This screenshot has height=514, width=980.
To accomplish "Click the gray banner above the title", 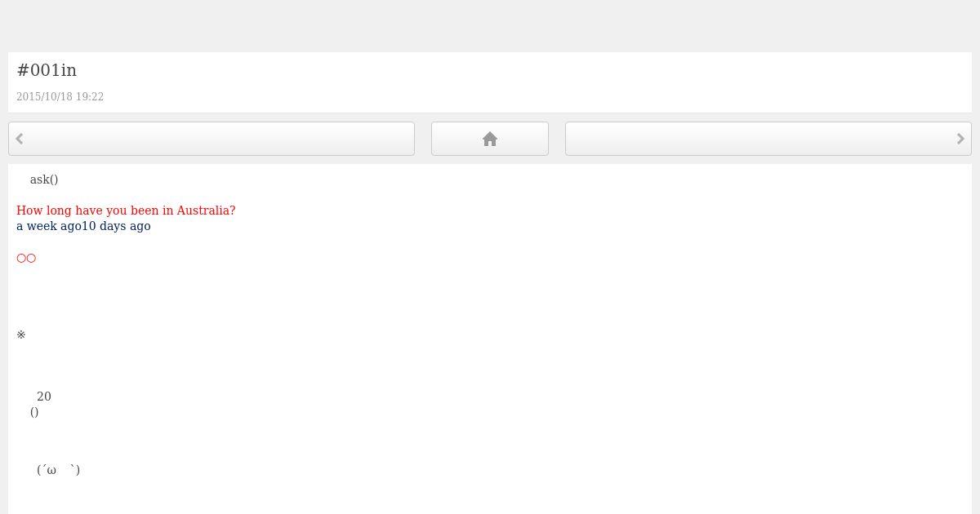I will tap(490, 26).
